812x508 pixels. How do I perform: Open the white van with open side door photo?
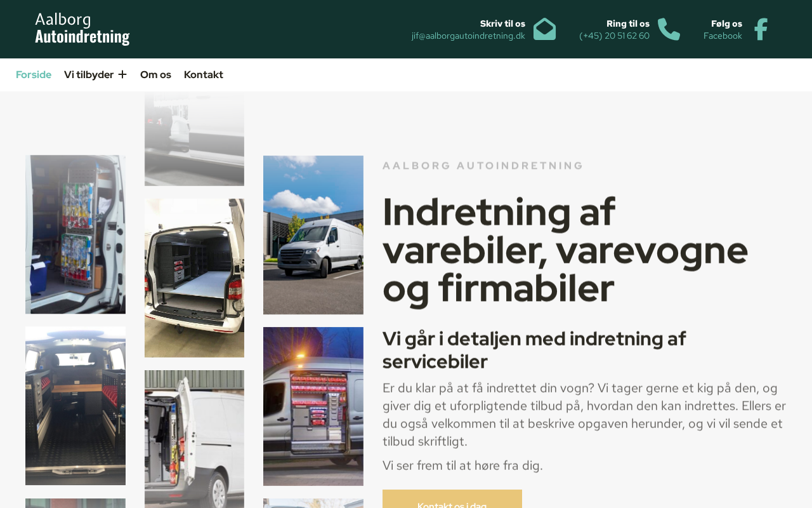click(194, 439)
